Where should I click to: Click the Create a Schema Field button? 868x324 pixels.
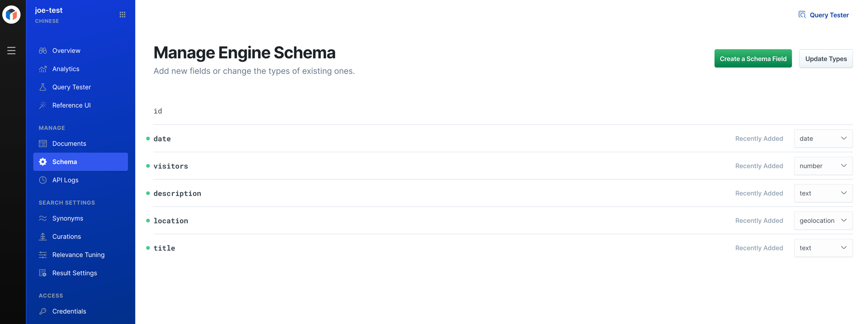(753, 59)
